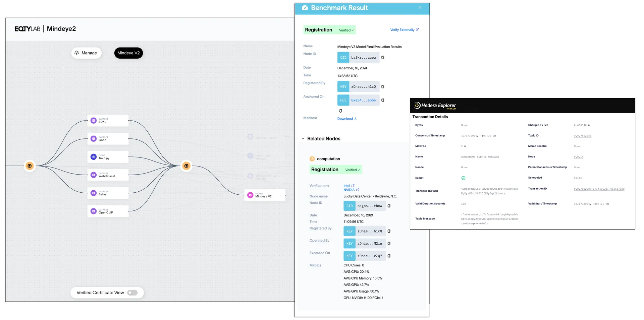644x320 pixels.
Task: Open the Mindeye V2 pill tab
Action: [x=128, y=53]
